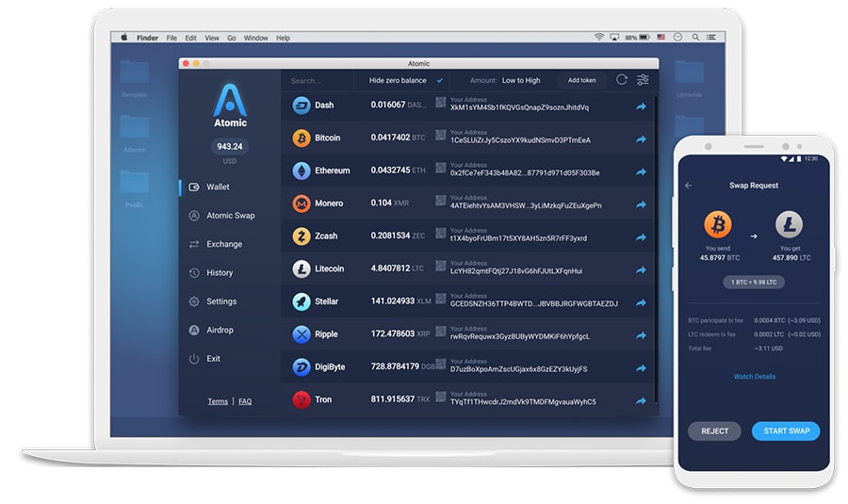
Task: Click the back arrow on Swap Request
Action: tap(688, 186)
